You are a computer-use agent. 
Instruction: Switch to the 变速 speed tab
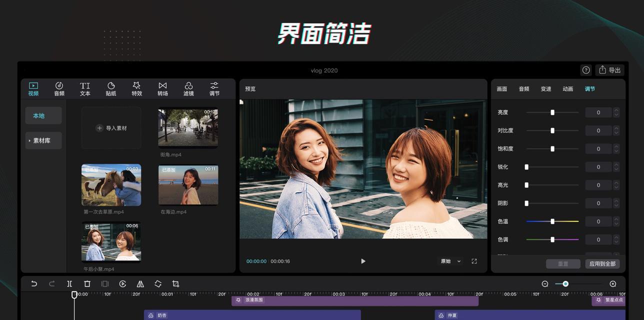click(546, 89)
